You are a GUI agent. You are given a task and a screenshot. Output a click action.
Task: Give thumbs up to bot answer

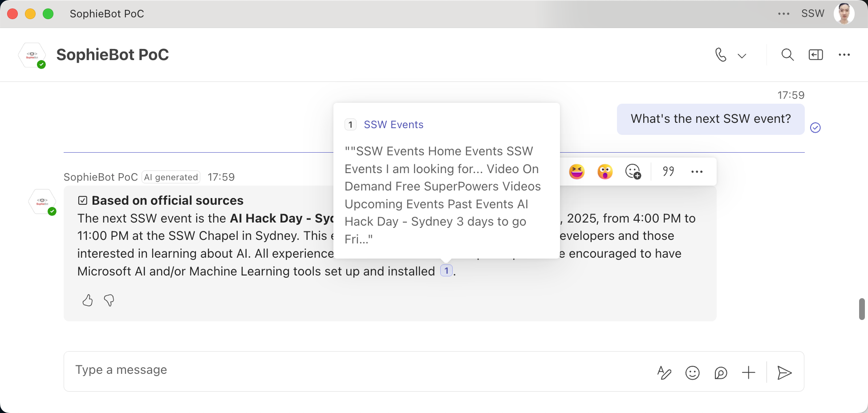pos(88,300)
